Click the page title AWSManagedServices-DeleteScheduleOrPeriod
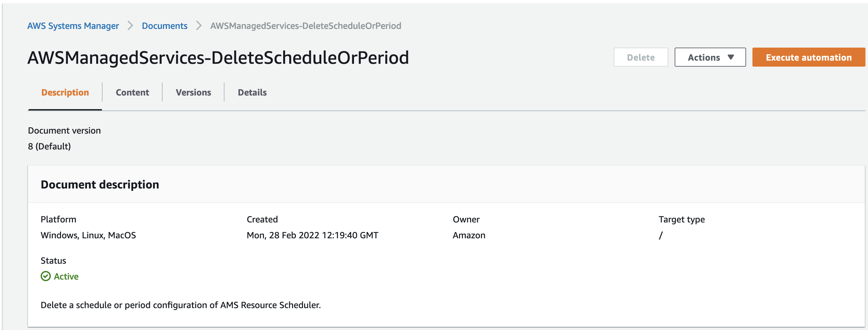Image resolution: width=868 pixels, height=330 pixels. [x=218, y=57]
